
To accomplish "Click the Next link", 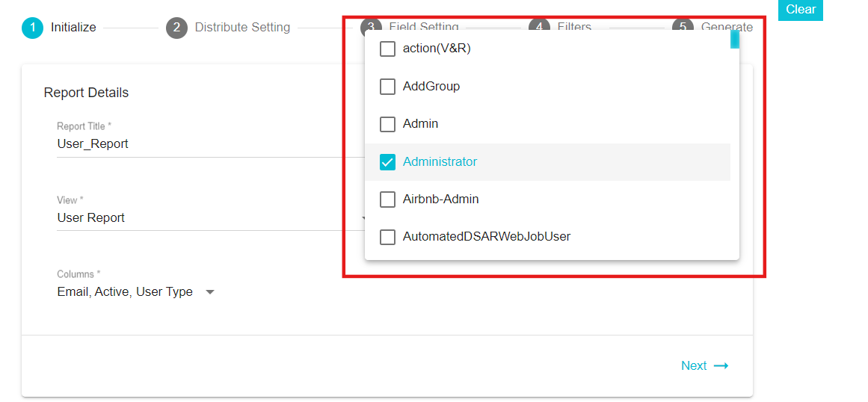I will tap(694, 365).
